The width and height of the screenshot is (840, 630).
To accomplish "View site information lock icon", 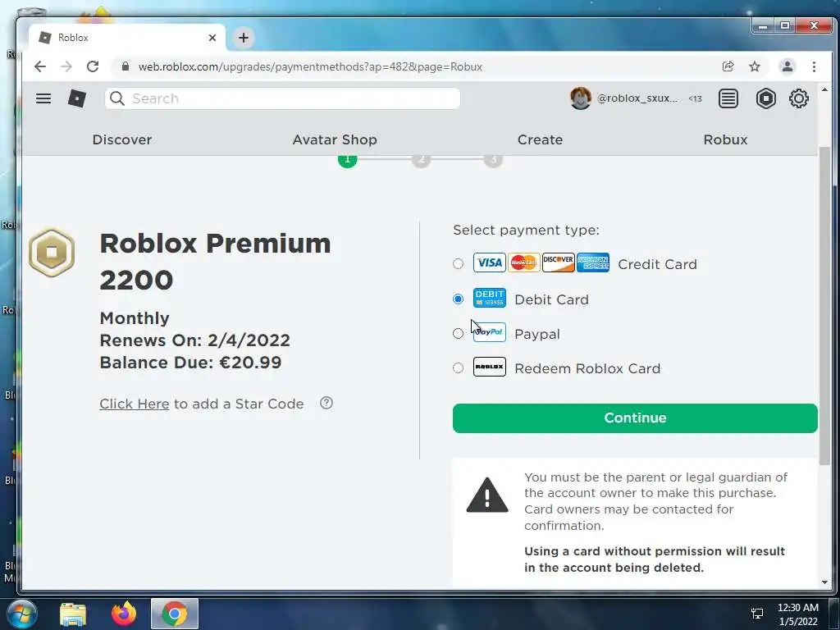I will click(126, 66).
